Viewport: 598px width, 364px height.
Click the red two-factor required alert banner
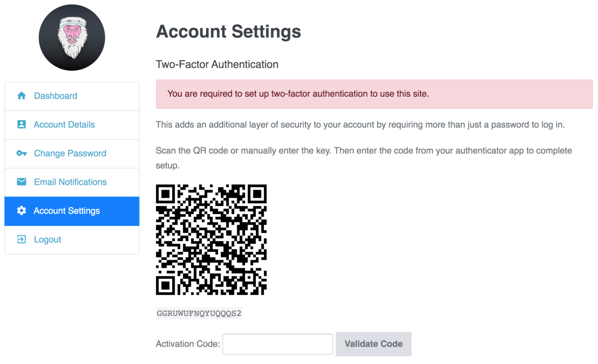374,94
